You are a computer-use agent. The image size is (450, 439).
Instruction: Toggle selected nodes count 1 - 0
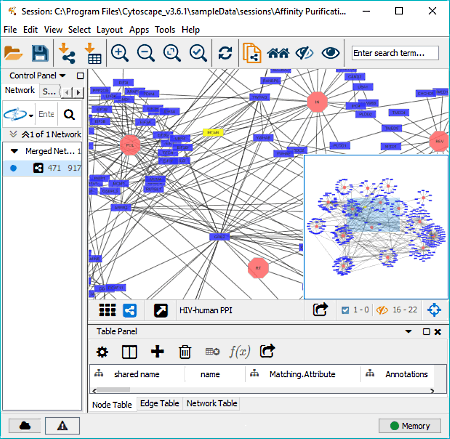tap(355, 310)
